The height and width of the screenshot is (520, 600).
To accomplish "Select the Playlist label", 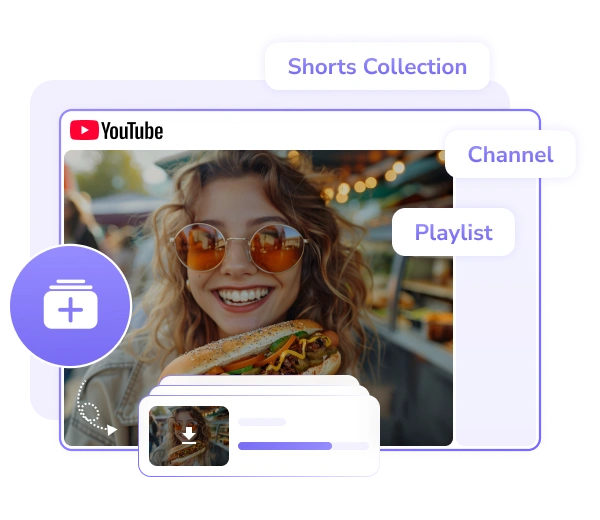I will point(453,232).
